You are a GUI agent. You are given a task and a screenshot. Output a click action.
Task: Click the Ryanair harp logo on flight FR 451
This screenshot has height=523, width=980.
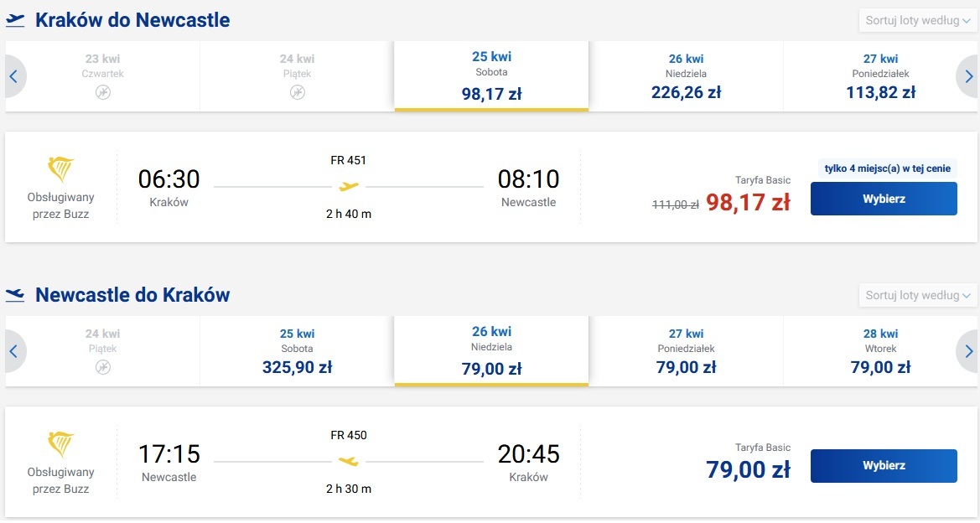point(60,169)
